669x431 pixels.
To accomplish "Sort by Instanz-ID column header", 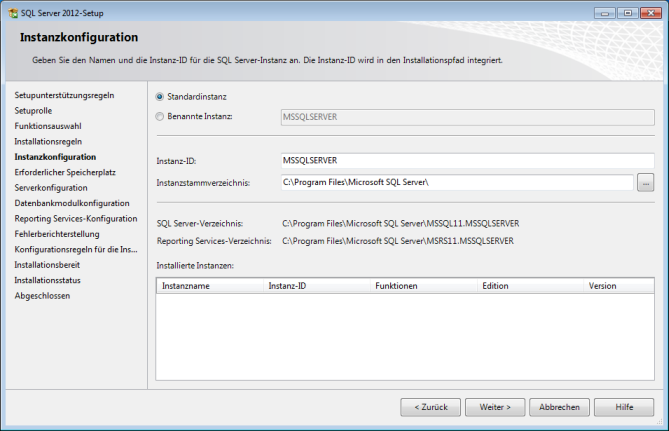I will 316,286.
